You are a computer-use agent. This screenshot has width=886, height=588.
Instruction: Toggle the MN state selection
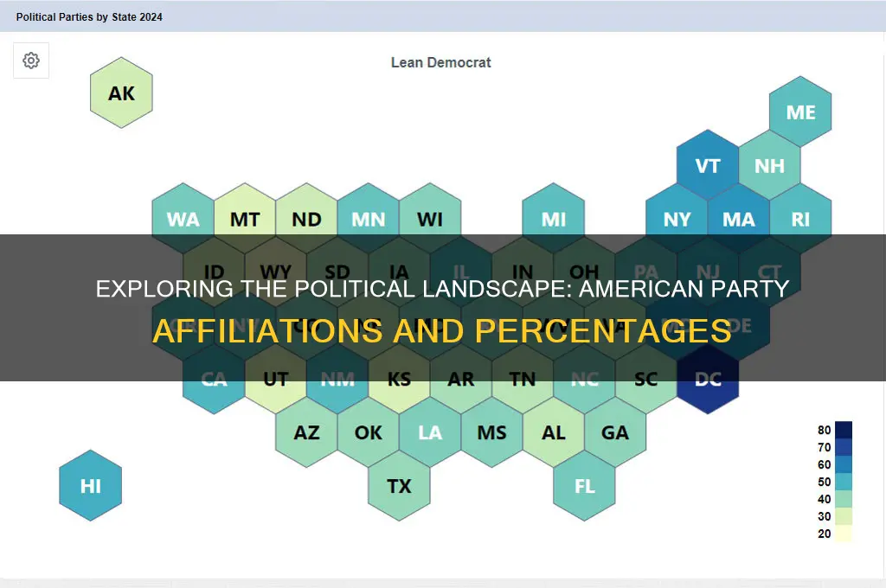[368, 219]
